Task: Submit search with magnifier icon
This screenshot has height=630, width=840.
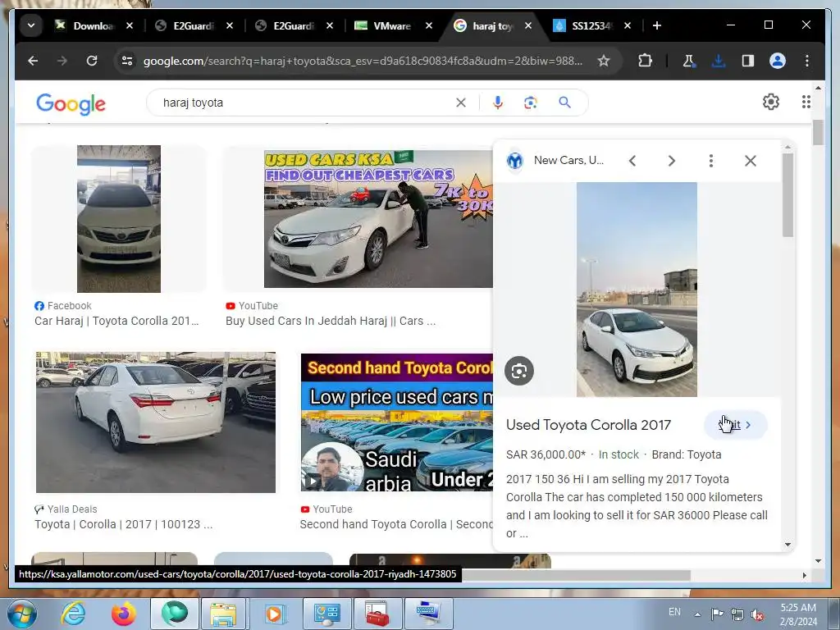Action: pos(564,103)
